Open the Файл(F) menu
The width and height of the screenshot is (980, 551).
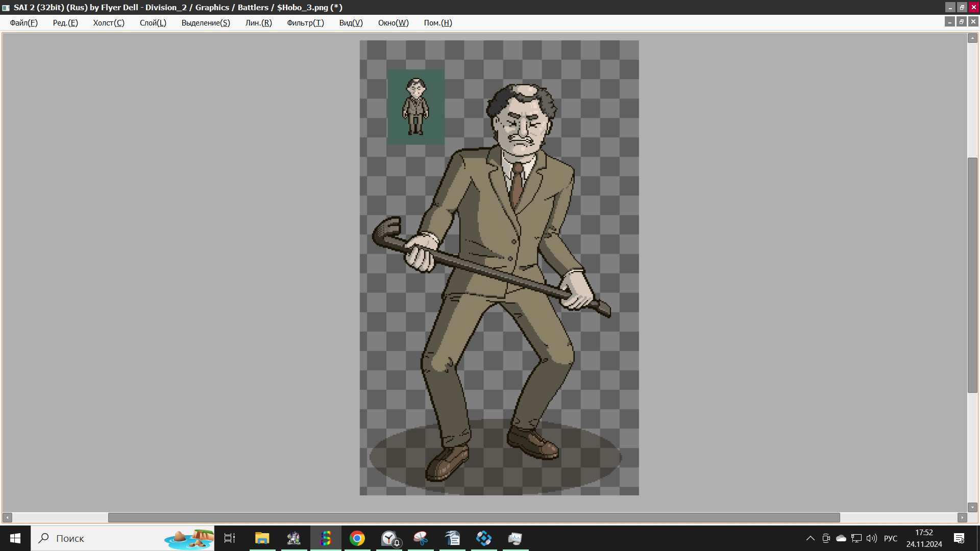[23, 23]
